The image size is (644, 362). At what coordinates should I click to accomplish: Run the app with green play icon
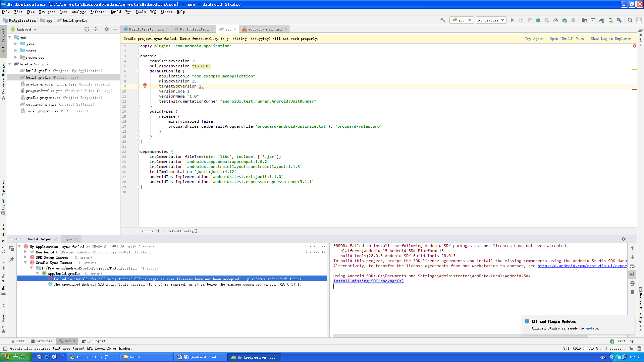(512, 20)
